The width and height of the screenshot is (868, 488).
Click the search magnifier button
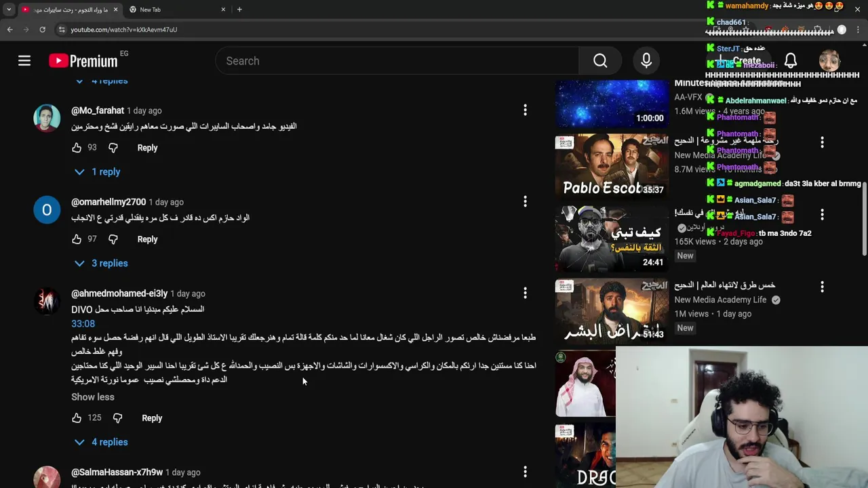(600, 61)
